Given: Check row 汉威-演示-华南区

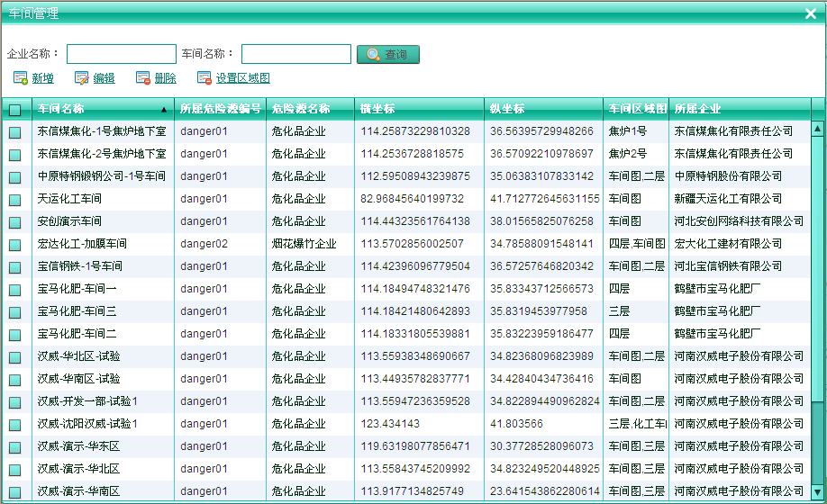Looking at the screenshot, I should pos(14,492).
